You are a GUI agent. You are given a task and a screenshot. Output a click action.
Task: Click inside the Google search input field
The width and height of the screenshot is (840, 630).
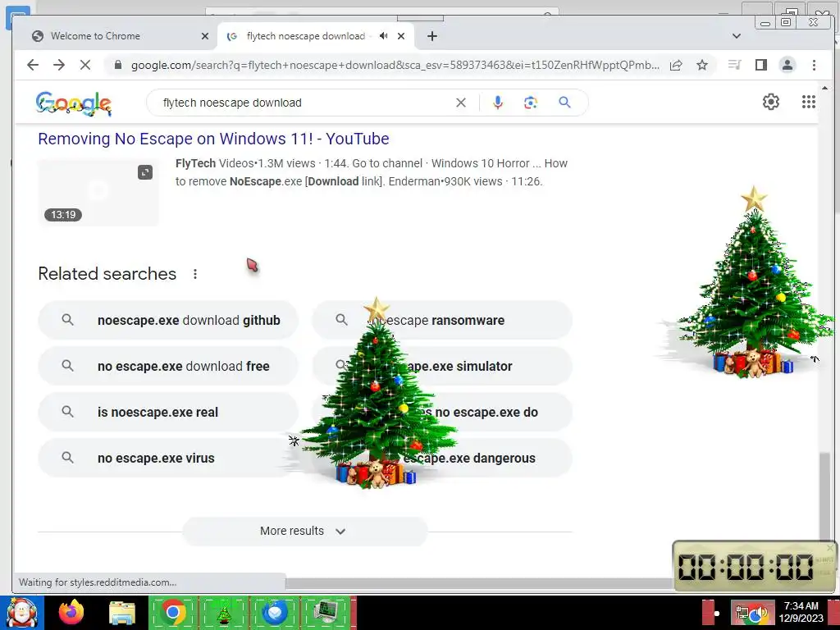[x=305, y=103]
